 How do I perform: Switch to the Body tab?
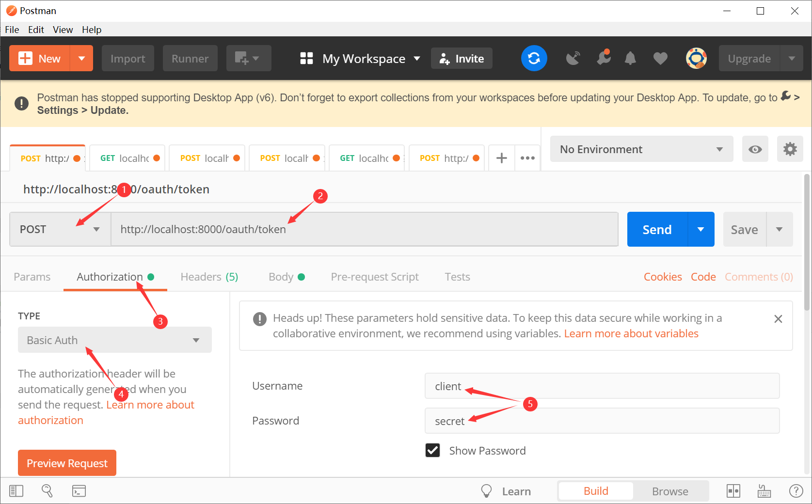(287, 277)
